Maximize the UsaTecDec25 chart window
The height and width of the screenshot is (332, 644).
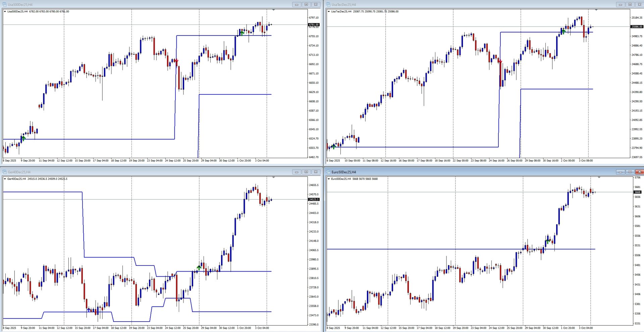(x=630, y=4)
